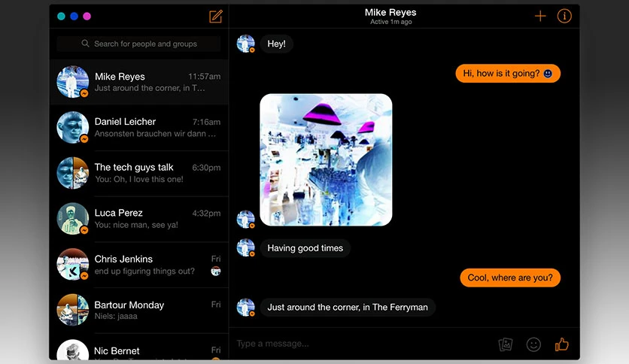Click 'Niels: jaaaa' message preview
Viewport: 629px width, 364px height.
[x=116, y=317]
